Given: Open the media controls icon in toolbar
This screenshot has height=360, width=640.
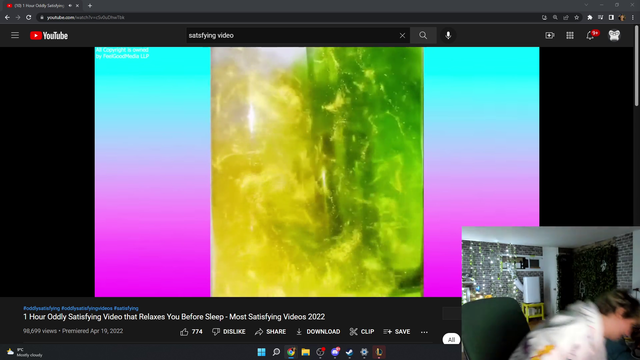Looking at the screenshot, I should coord(600,18).
